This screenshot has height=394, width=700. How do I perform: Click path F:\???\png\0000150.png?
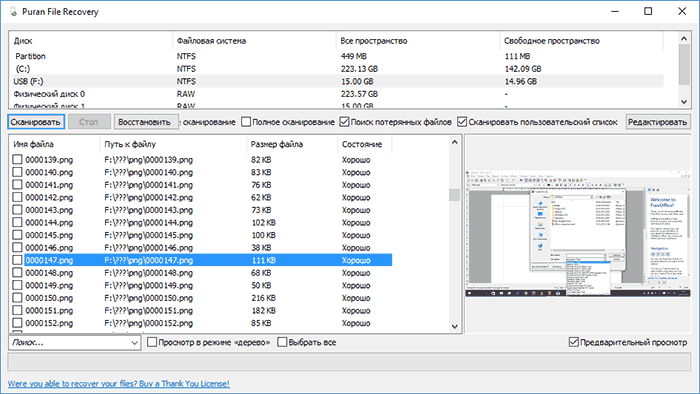[x=149, y=298]
